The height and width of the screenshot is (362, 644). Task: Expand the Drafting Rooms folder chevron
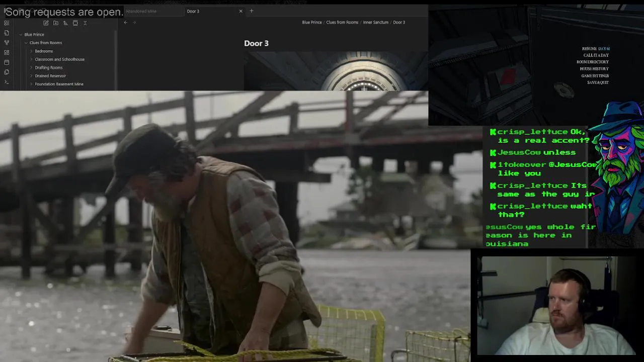pyautogui.click(x=31, y=67)
